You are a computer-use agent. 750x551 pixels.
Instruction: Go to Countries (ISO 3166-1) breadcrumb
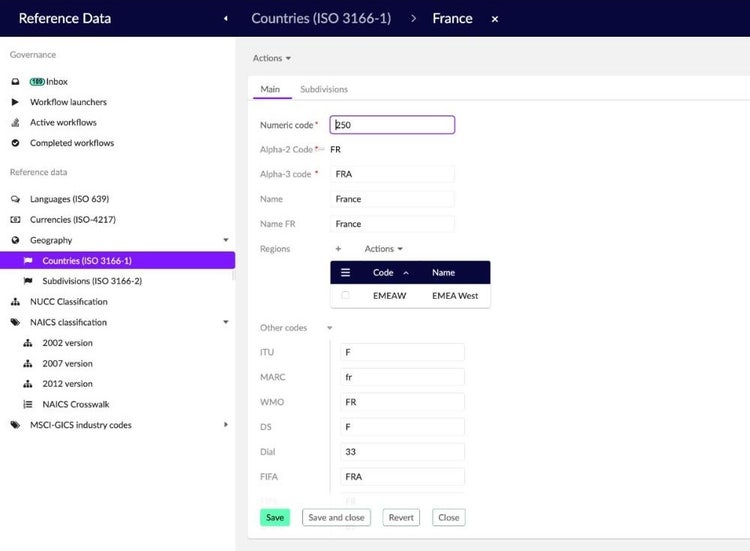point(321,19)
